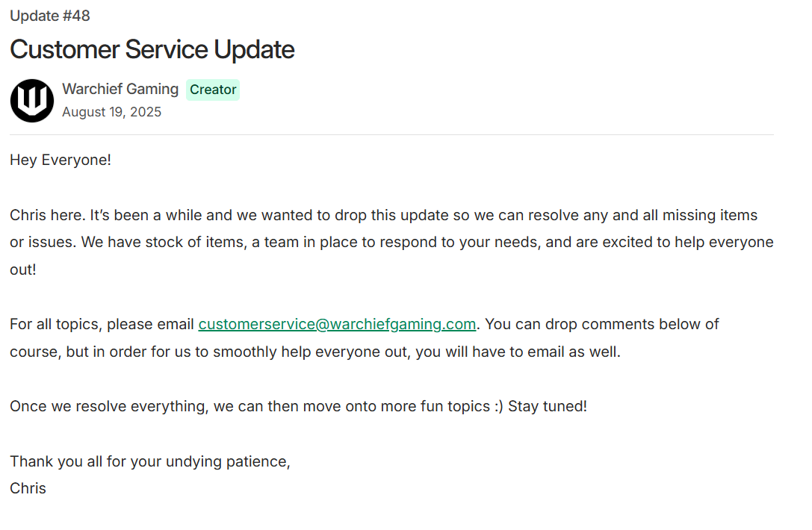Viewport: 812px width, 530px height.
Task: Click the line starting 'course, but in order'
Action: [314, 351]
